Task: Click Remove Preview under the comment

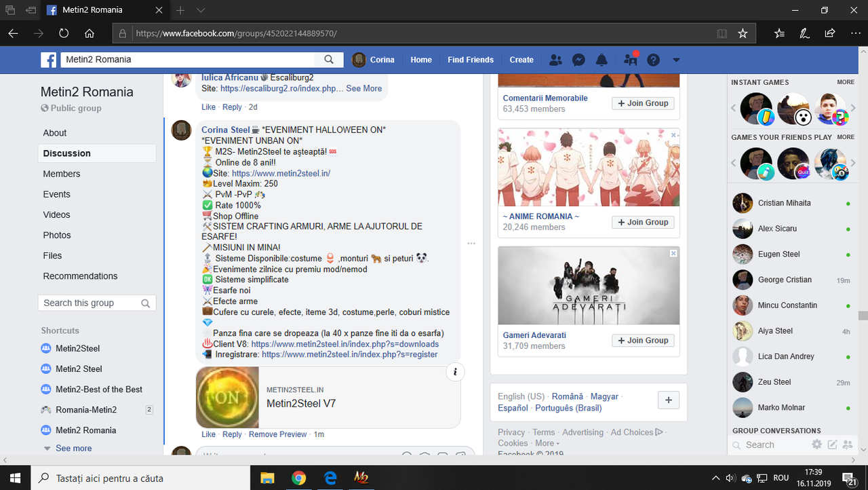Action: (x=278, y=434)
